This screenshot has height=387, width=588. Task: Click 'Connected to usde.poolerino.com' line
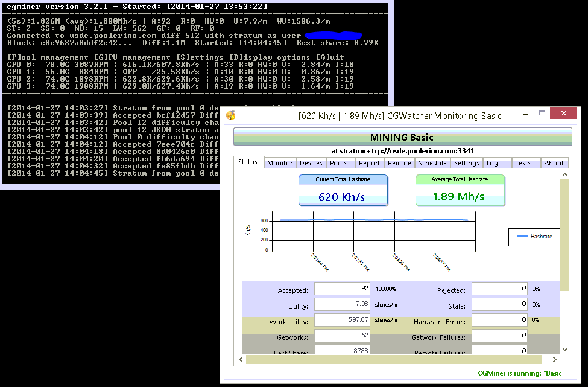tap(154, 36)
